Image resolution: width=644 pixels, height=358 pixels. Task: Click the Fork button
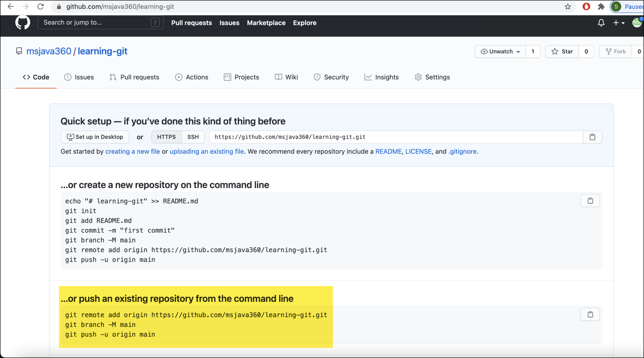(616, 52)
